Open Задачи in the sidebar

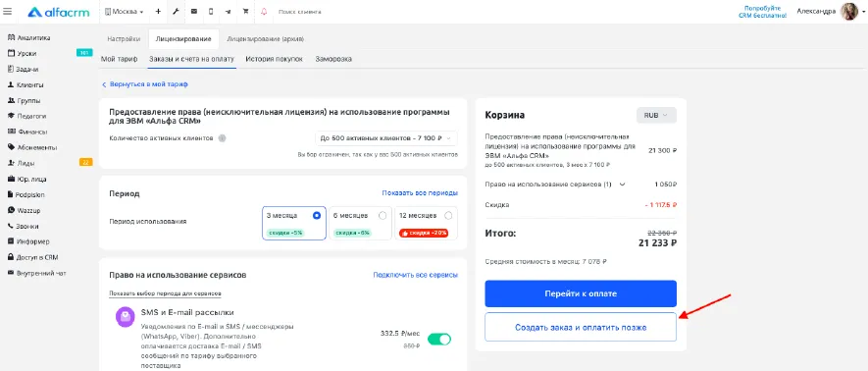24,70
